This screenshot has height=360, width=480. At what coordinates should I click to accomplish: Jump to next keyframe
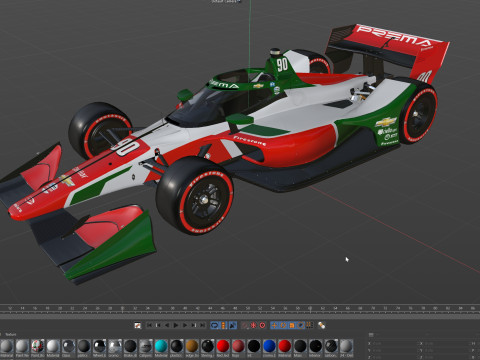click(194, 325)
